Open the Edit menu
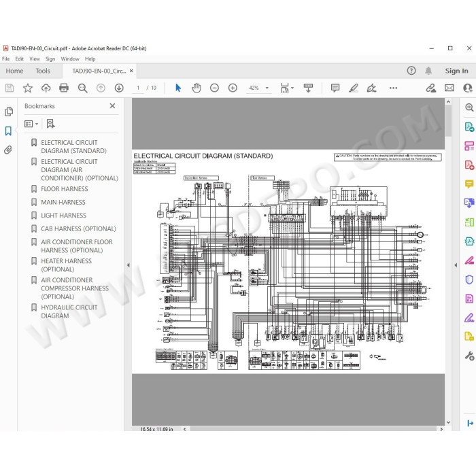The height and width of the screenshot is (476, 476). (x=20, y=59)
